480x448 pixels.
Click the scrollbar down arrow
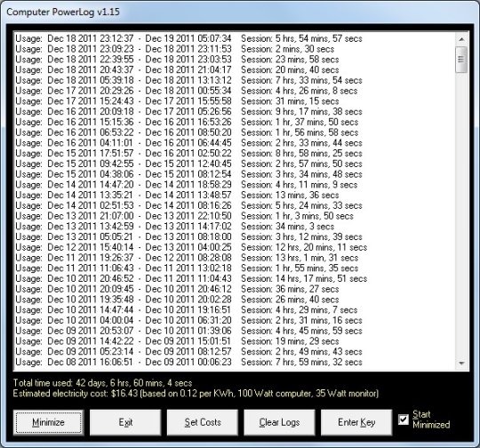[x=461, y=364]
